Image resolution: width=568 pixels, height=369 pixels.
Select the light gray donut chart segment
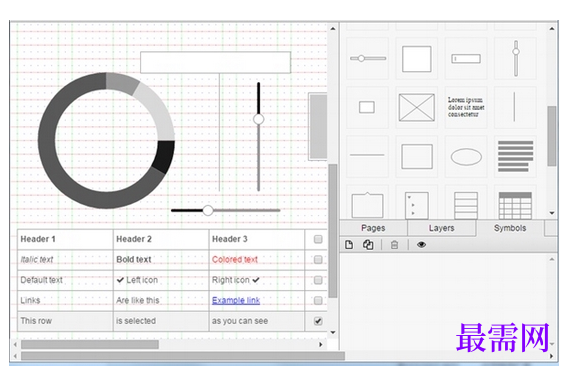click(x=158, y=109)
